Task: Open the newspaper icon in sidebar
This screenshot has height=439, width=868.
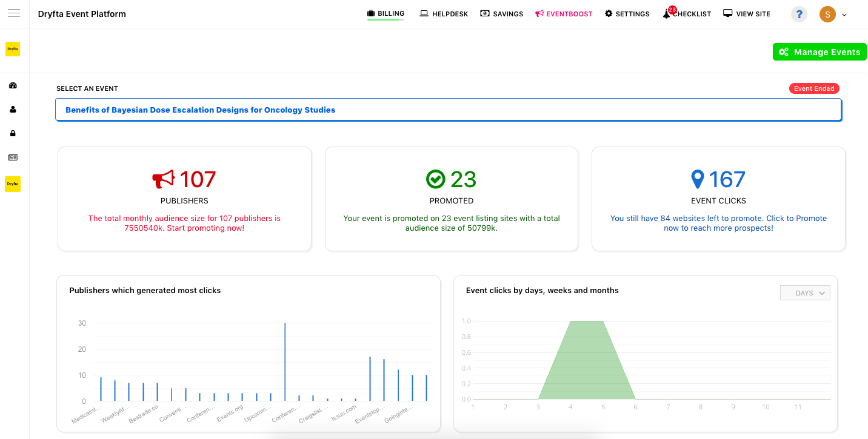Action: tap(13, 157)
